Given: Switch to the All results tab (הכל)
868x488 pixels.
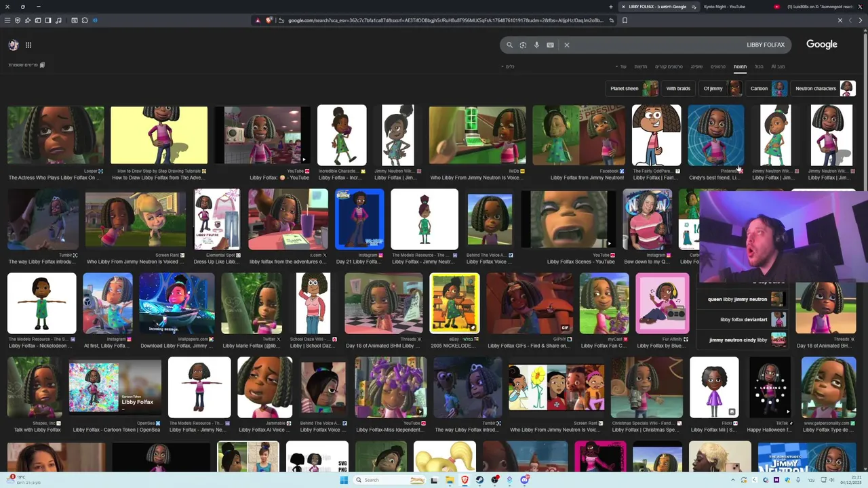Looking at the screenshot, I should point(759,66).
